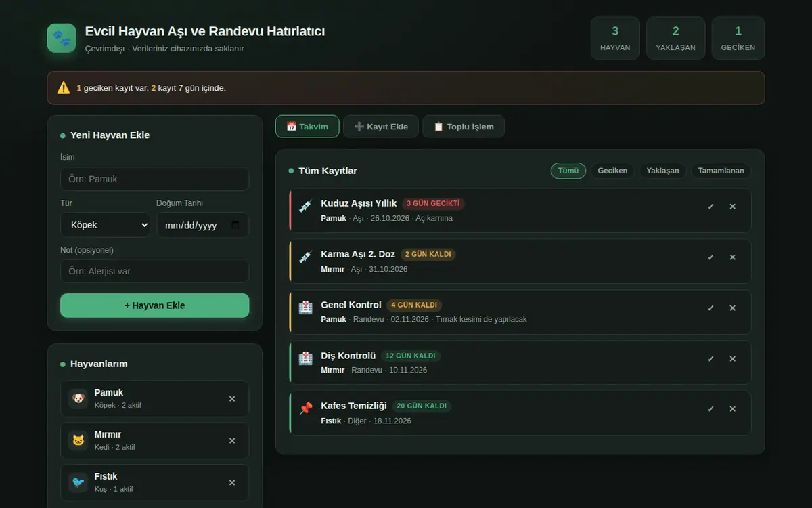Filter records by Geciken
Screen dimensions: 812x508
click(612, 171)
